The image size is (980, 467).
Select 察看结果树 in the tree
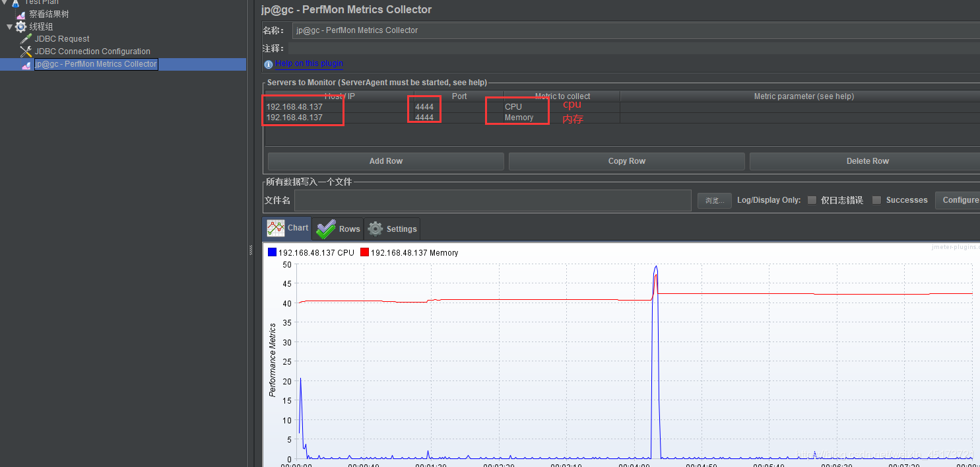(x=49, y=14)
